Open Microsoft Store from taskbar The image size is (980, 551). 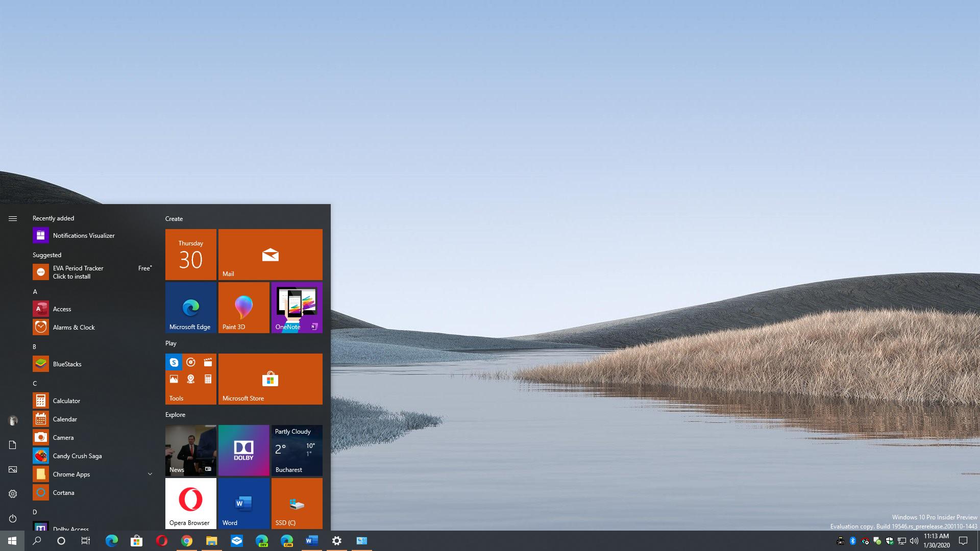(x=136, y=541)
